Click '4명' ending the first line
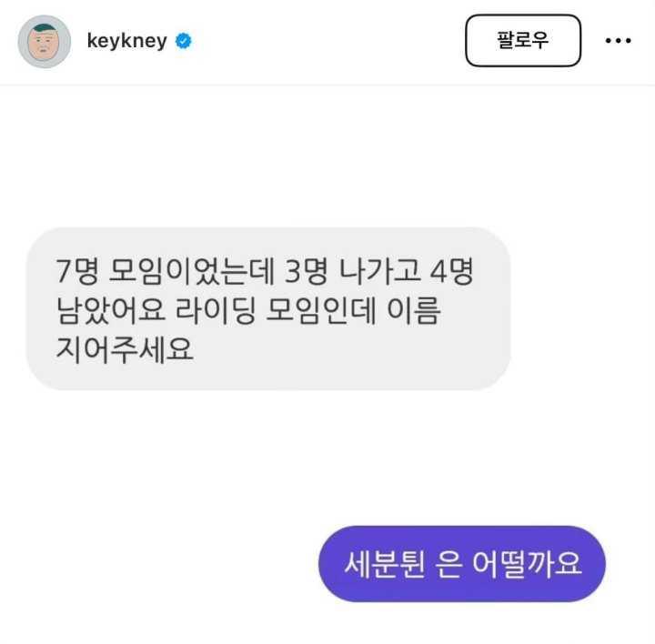 coord(452,271)
